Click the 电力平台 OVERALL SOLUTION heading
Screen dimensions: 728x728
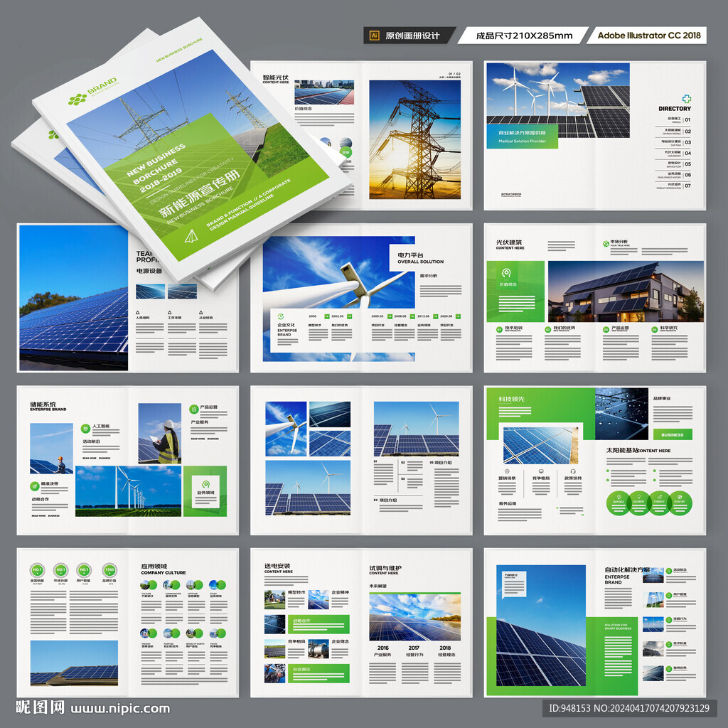(x=420, y=258)
